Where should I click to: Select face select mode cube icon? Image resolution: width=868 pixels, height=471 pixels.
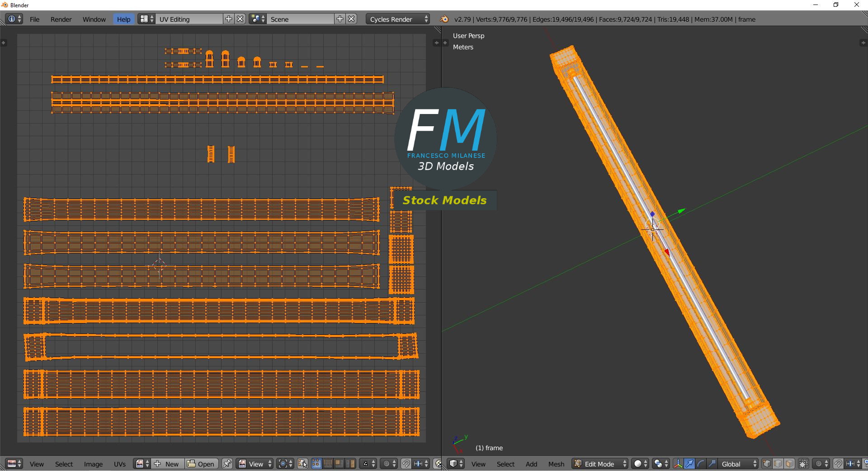[789, 464]
